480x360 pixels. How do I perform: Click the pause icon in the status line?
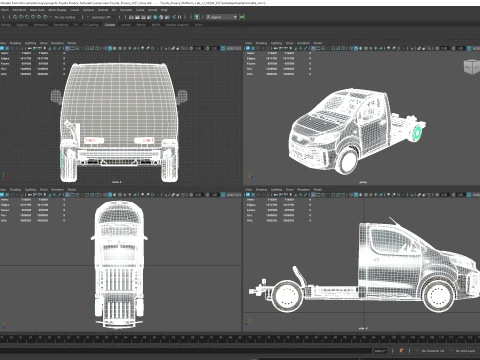coord(179,17)
